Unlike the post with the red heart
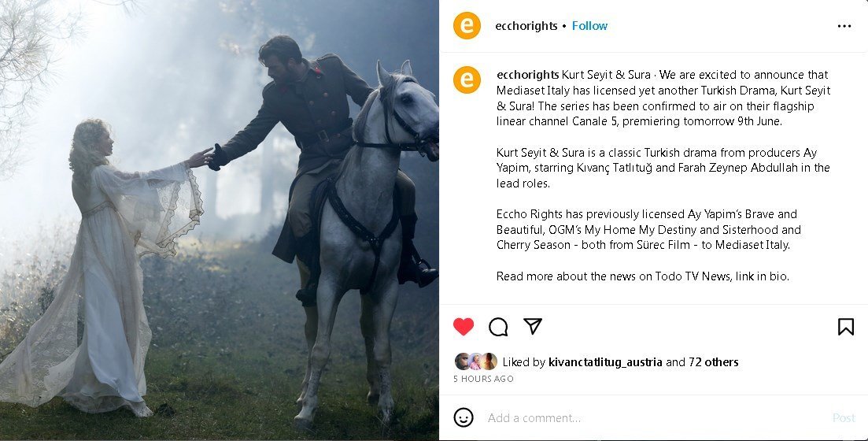This screenshot has height=441, width=868. [x=464, y=327]
